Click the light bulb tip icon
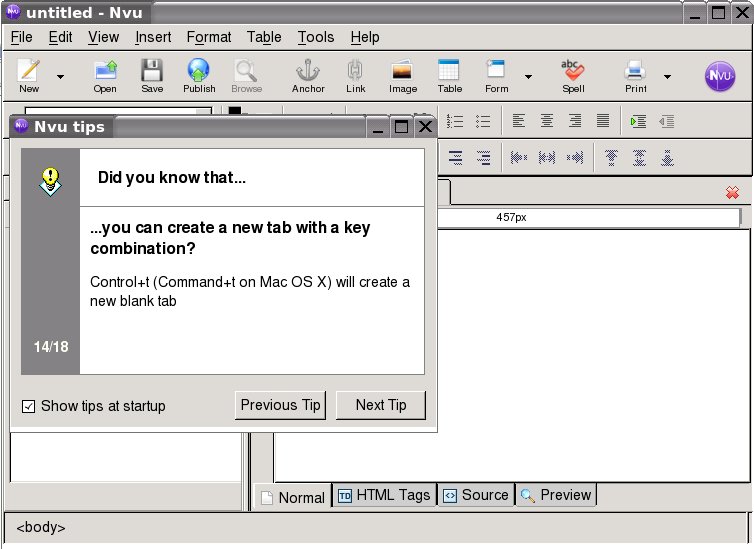 (50, 182)
